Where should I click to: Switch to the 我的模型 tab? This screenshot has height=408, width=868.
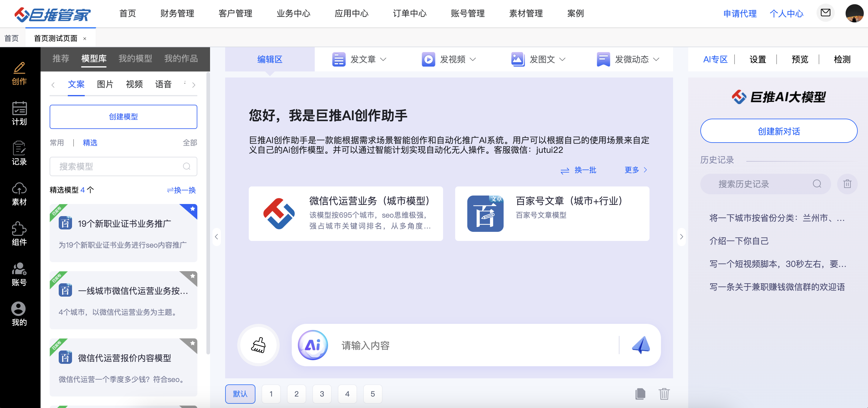tap(135, 59)
